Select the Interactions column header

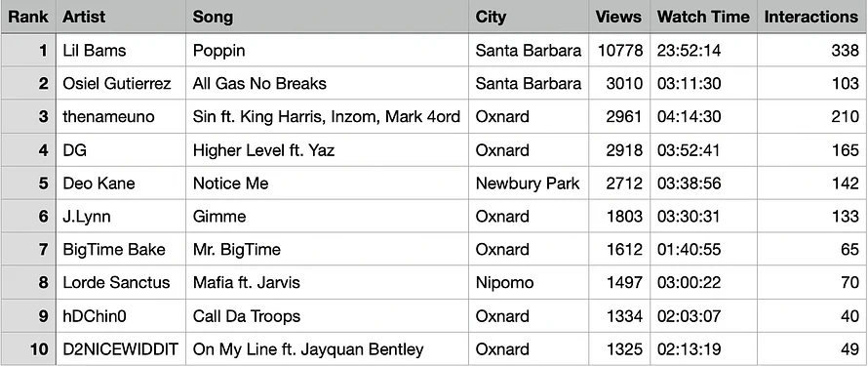click(x=811, y=18)
